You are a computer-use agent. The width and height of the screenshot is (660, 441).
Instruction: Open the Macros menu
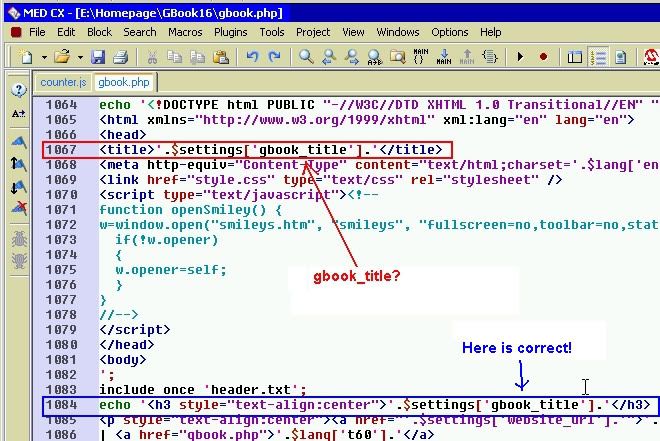click(x=185, y=32)
